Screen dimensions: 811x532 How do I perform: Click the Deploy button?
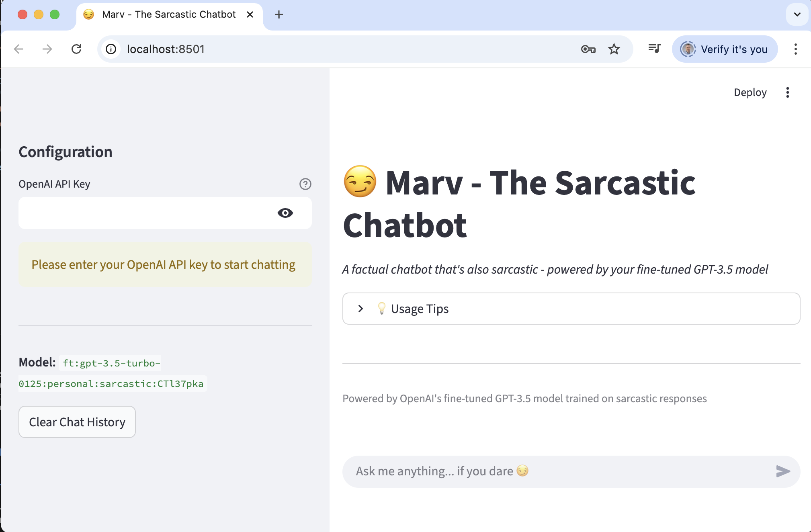pos(750,92)
